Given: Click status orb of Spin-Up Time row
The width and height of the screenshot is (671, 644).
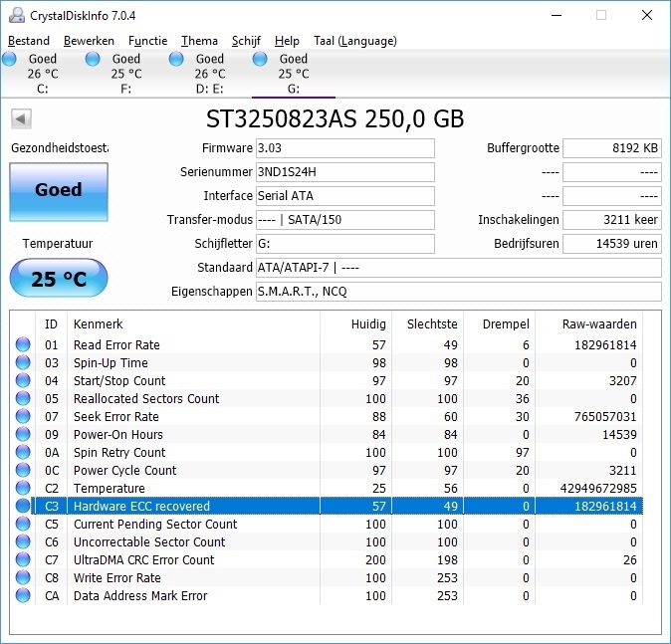Looking at the screenshot, I should (23, 362).
